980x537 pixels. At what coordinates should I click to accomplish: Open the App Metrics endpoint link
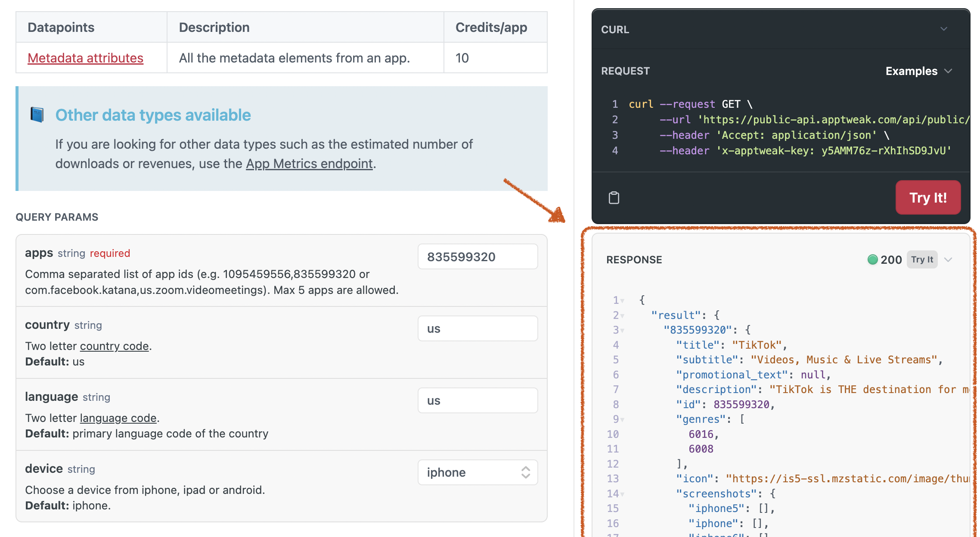309,164
